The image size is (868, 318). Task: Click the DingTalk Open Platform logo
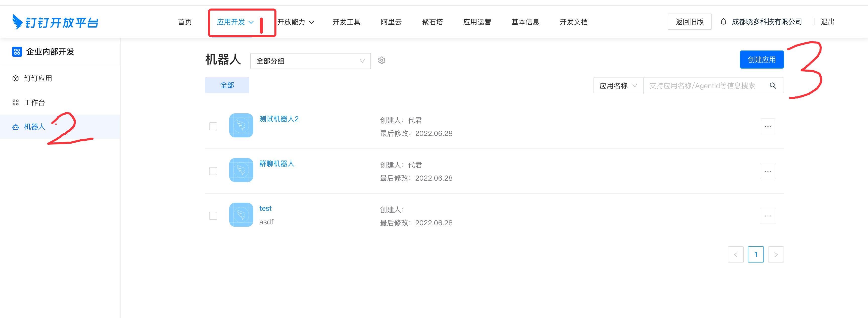(x=55, y=22)
